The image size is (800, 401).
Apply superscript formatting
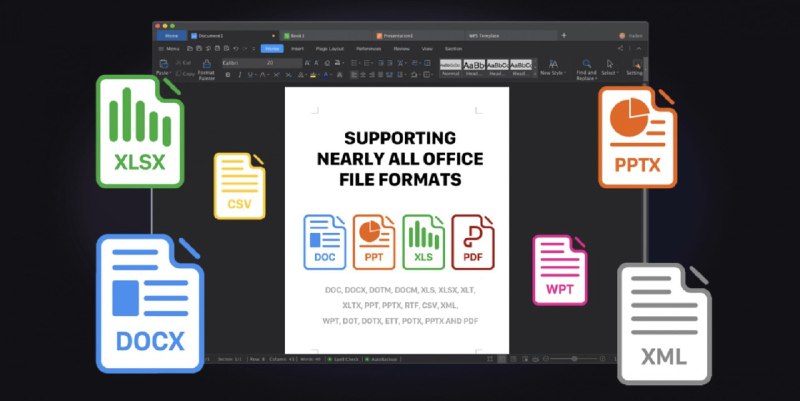[277, 75]
